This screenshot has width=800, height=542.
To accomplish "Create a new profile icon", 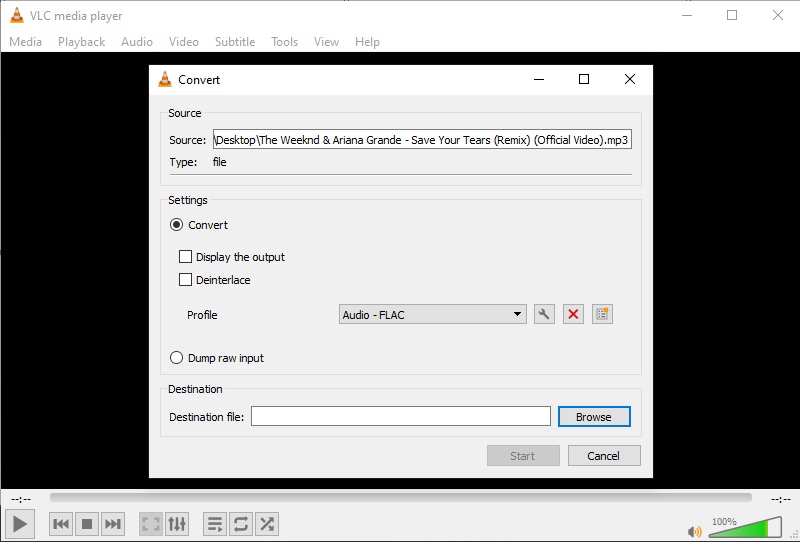I will (602, 314).
